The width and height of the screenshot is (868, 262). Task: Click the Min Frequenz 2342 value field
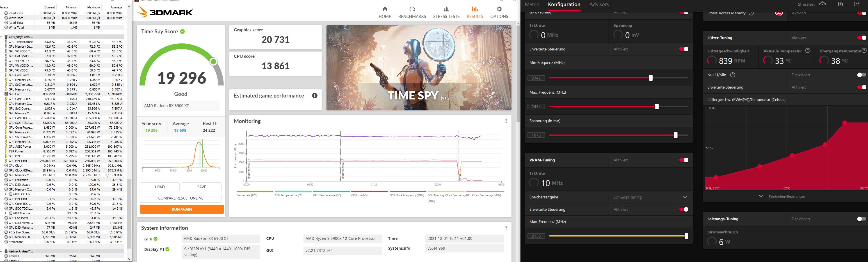coord(536,78)
